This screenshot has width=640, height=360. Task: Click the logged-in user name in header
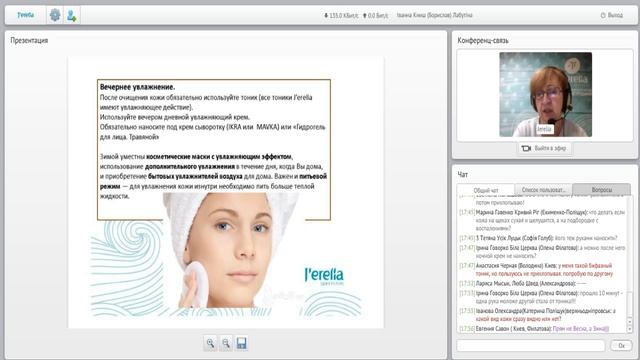(434, 15)
